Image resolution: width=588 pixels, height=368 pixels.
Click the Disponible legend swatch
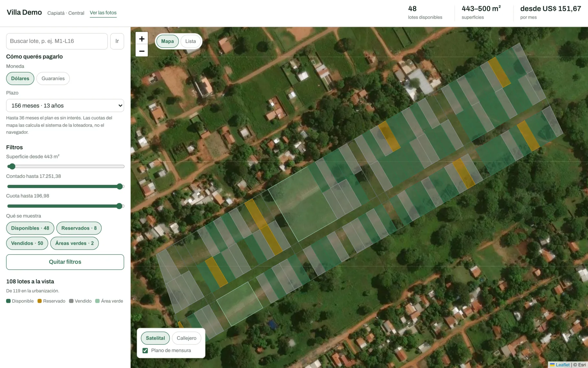pyautogui.click(x=8, y=301)
